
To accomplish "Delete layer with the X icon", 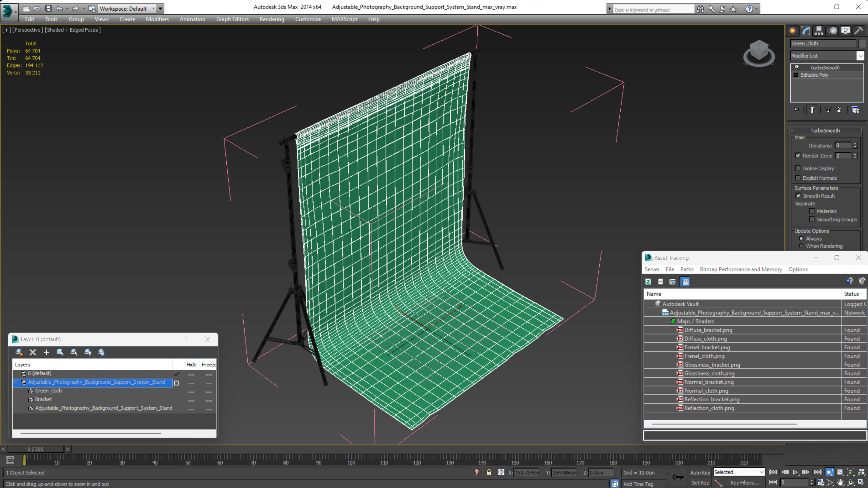I will pyautogui.click(x=33, y=352).
